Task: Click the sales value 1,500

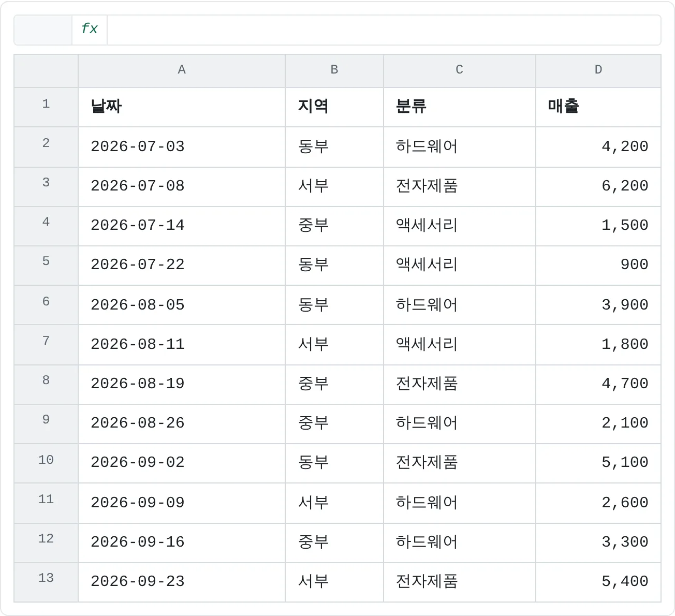Action: click(598, 226)
